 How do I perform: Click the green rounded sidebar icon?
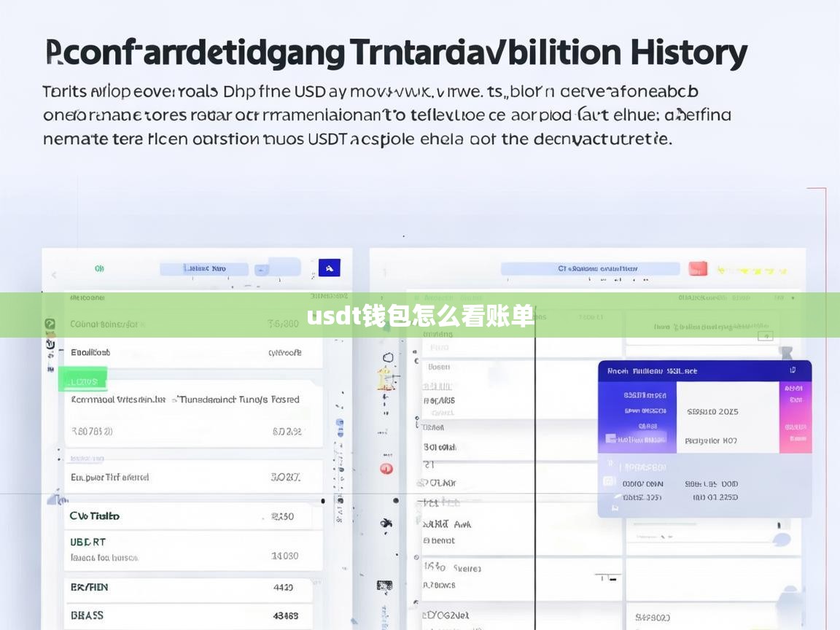click(x=50, y=324)
